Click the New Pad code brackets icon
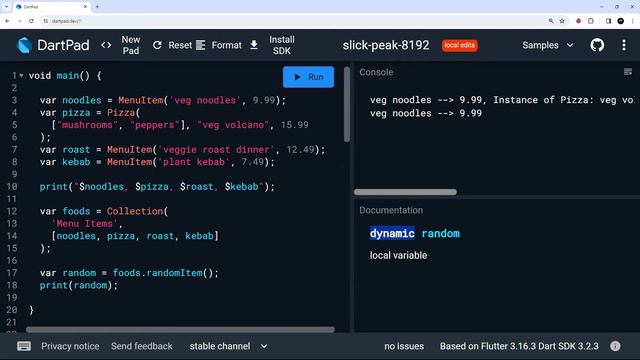 (106, 45)
